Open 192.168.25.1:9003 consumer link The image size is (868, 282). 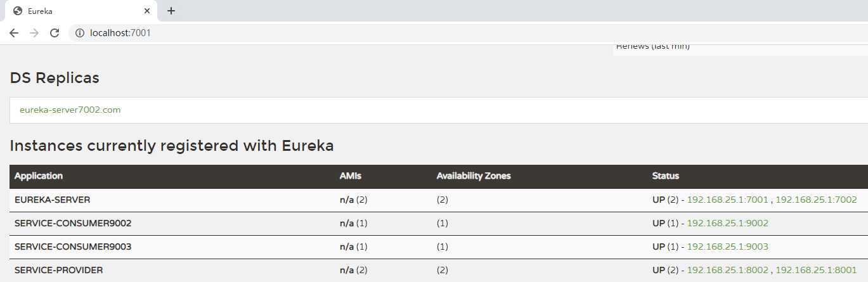[728, 247]
